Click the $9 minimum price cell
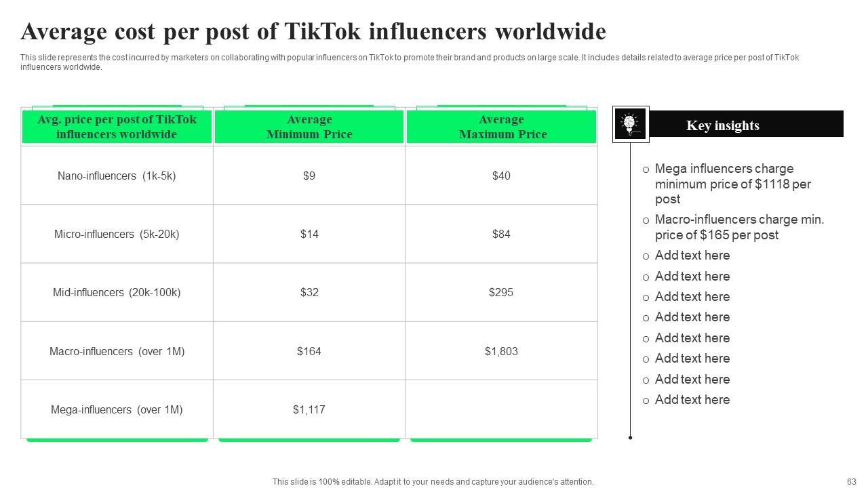This screenshot has width=868, height=488. pyautogui.click(x=309, y=176)
